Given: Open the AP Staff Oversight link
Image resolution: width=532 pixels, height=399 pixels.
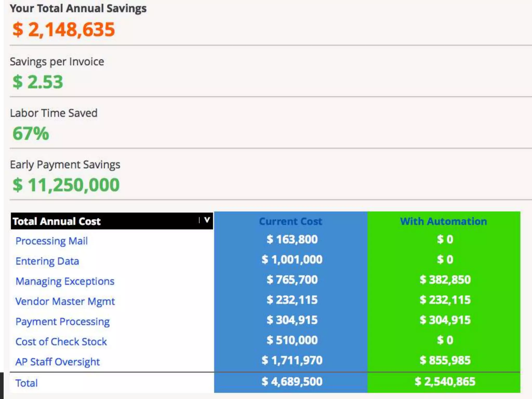Looking at the screenshot, I should [x=58, y=362].
